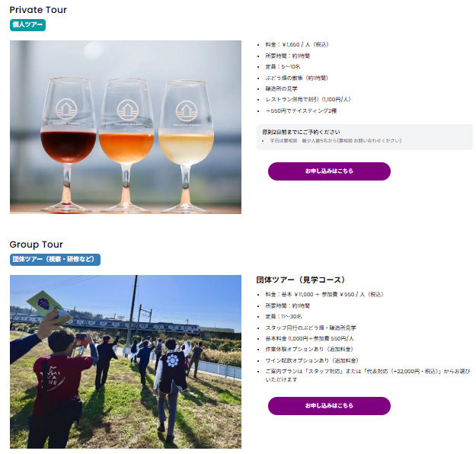Click the orange wine glass in photo
Screen dimensions: 476x454
[x=126, y=144]
